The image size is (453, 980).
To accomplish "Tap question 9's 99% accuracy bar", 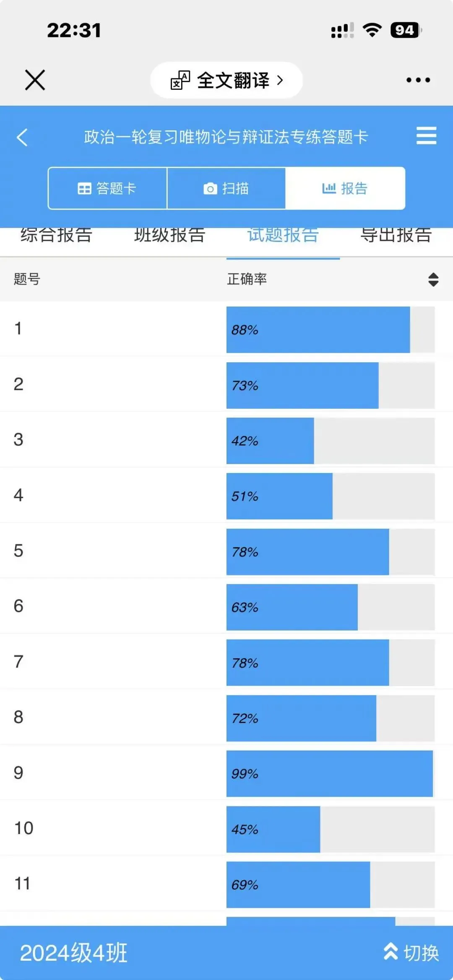I will (x=330, y=774).
